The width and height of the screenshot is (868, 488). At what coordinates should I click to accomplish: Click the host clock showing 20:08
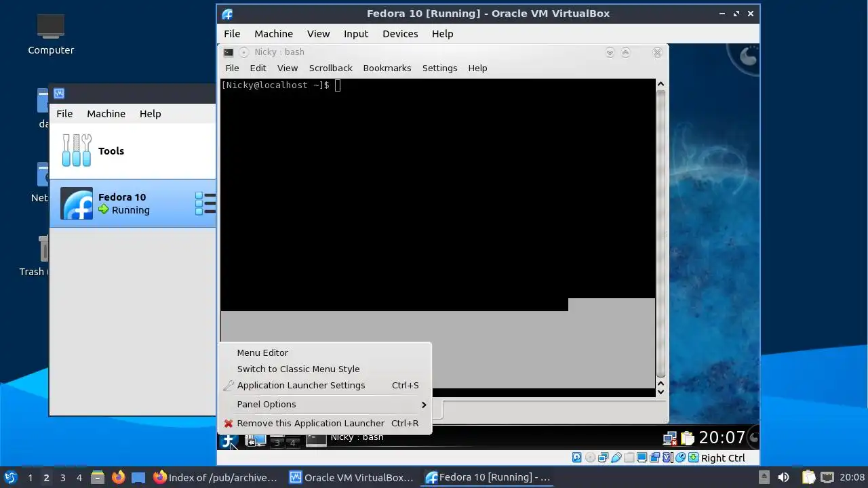coord(852,477)
